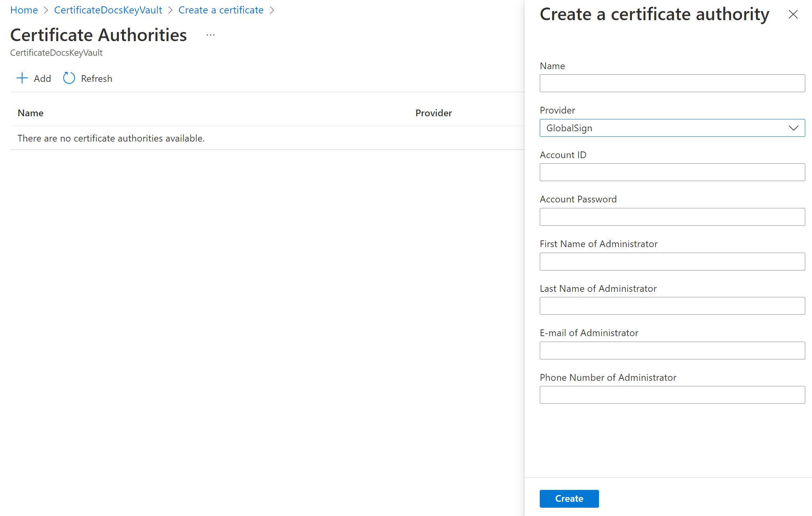Click the Account Password input field

coord(673,216)
